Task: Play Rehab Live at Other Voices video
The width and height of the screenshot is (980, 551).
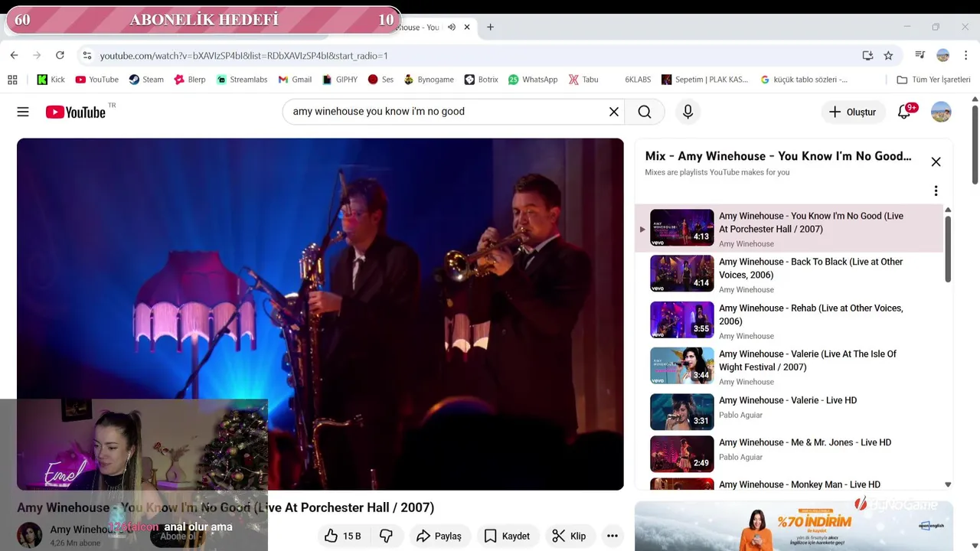Action: coord(789,320)
